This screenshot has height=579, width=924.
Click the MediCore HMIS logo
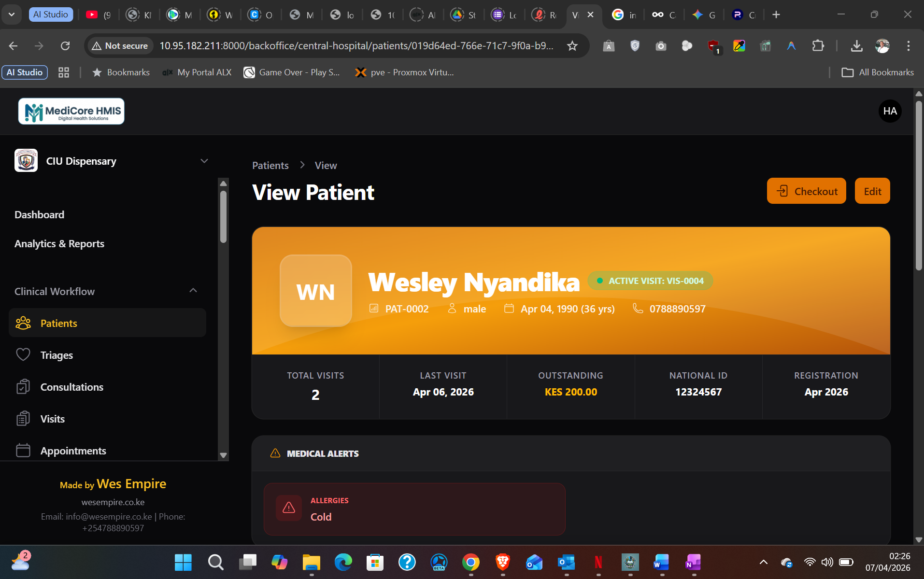coord(71,112)
